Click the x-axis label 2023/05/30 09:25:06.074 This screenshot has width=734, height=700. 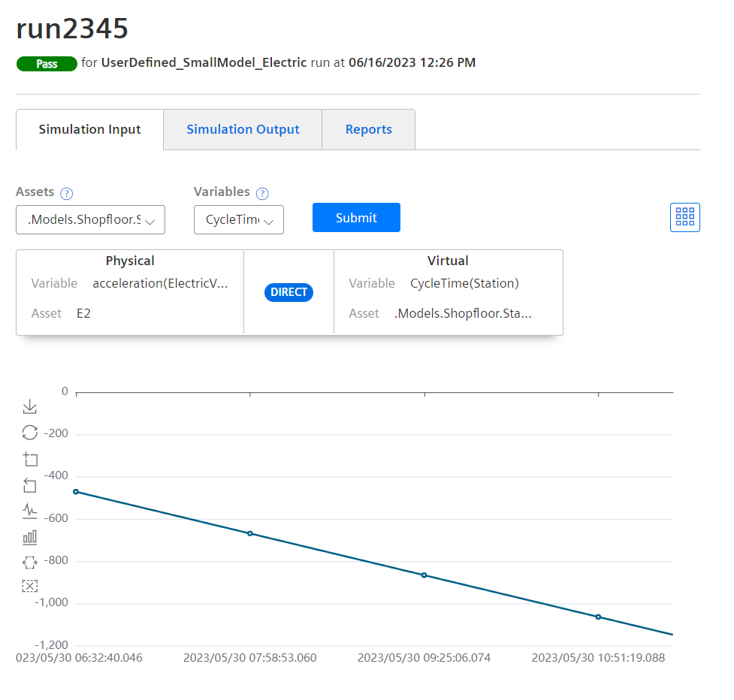coord(424,658)
